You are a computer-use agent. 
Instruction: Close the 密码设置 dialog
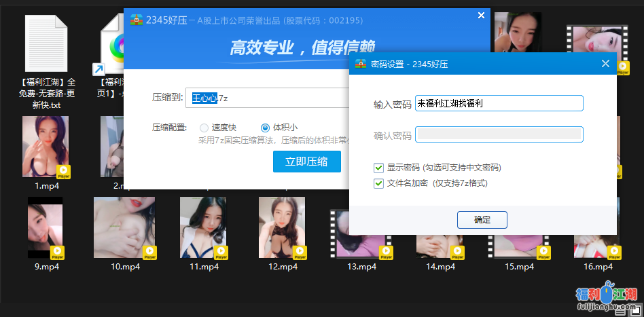[605, 64]
